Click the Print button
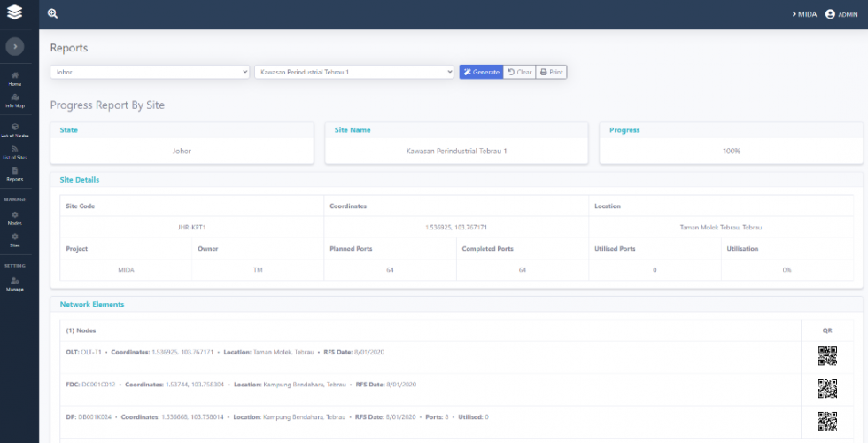868x443 pixels. point(551,72)
